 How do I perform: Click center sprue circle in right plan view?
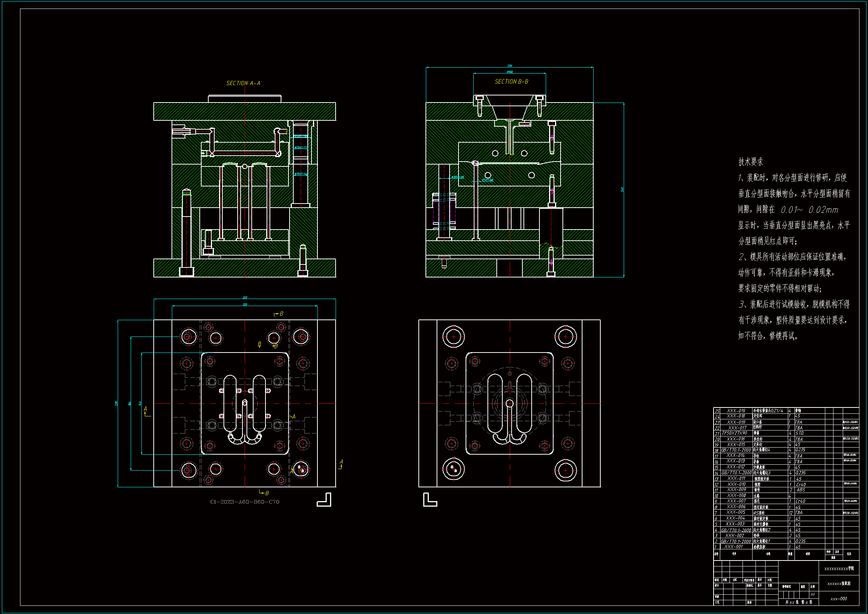509,404
